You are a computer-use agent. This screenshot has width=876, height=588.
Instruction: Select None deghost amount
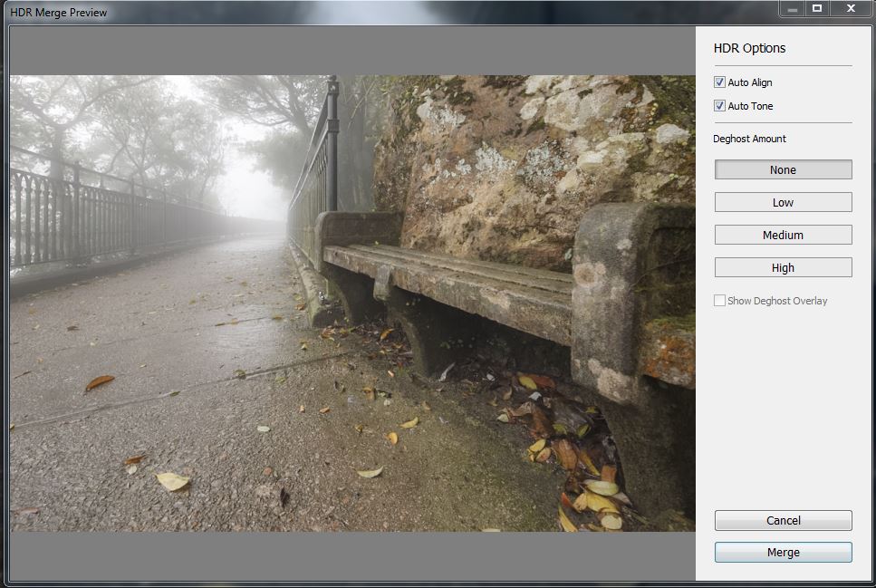[x=783, y=170]
